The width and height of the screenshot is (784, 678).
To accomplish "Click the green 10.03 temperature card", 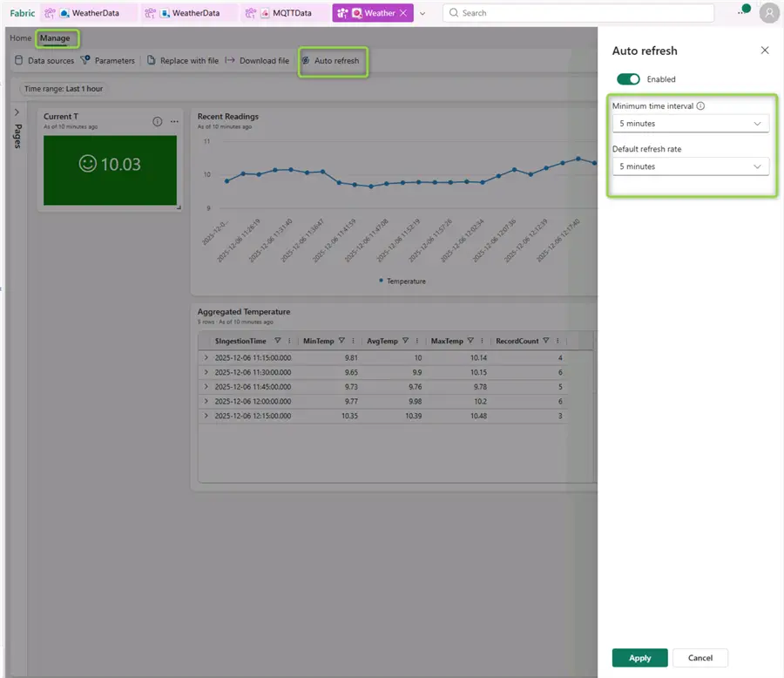I will tap(110, 170).
